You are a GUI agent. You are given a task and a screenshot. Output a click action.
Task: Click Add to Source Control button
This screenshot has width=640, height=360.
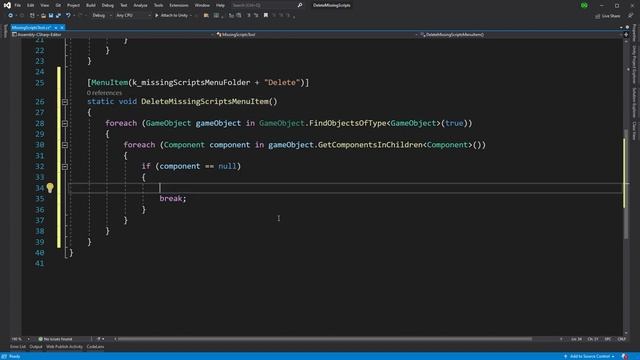click(x=589, y=356)
